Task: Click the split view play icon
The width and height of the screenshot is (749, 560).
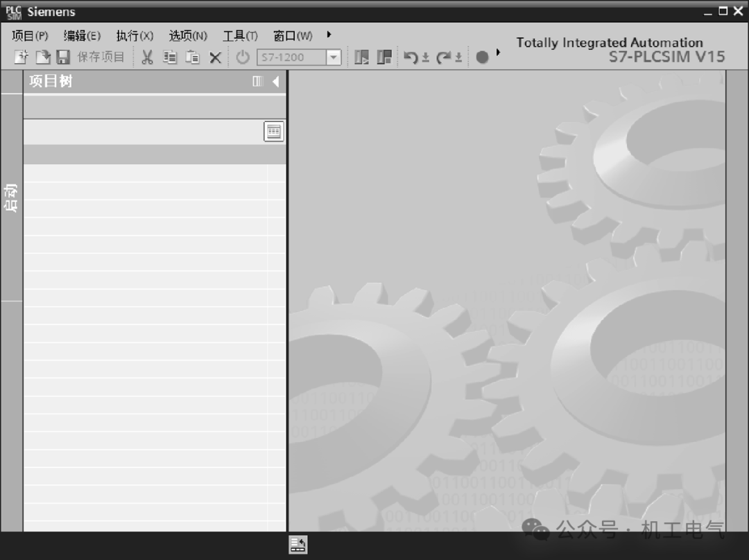Action: point(361,58)
